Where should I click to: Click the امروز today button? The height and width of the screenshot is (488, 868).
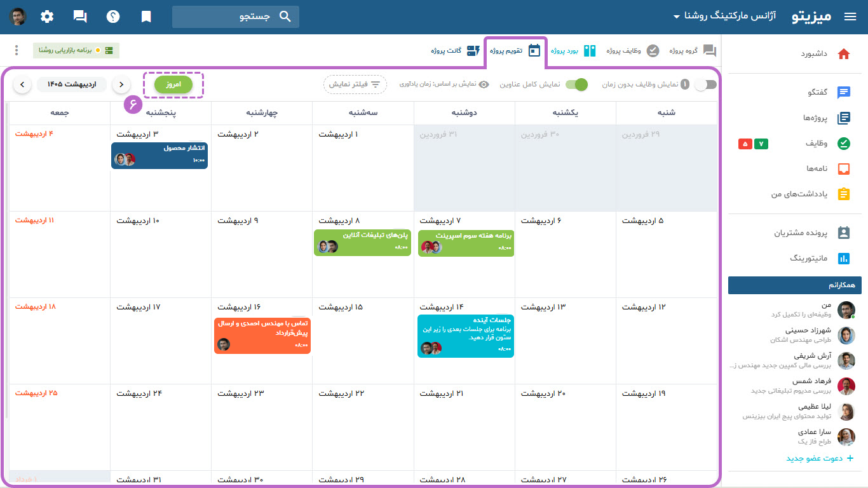click(173, 85)
